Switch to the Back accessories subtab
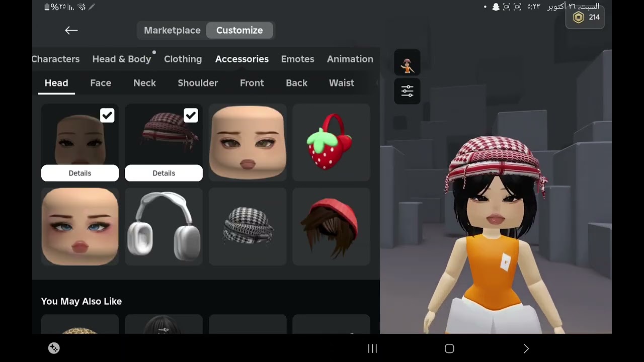The width and height of the screenshot is (644, 362). click(296, 83)
